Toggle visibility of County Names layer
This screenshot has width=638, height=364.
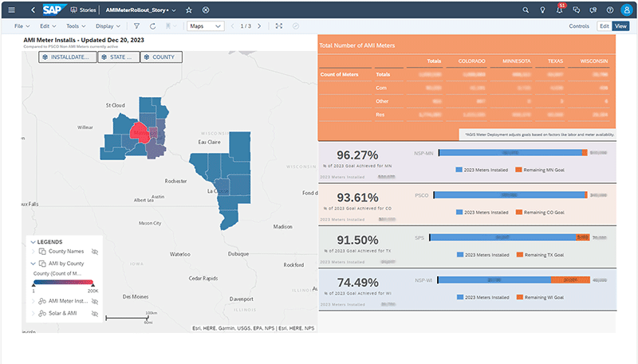95,251
